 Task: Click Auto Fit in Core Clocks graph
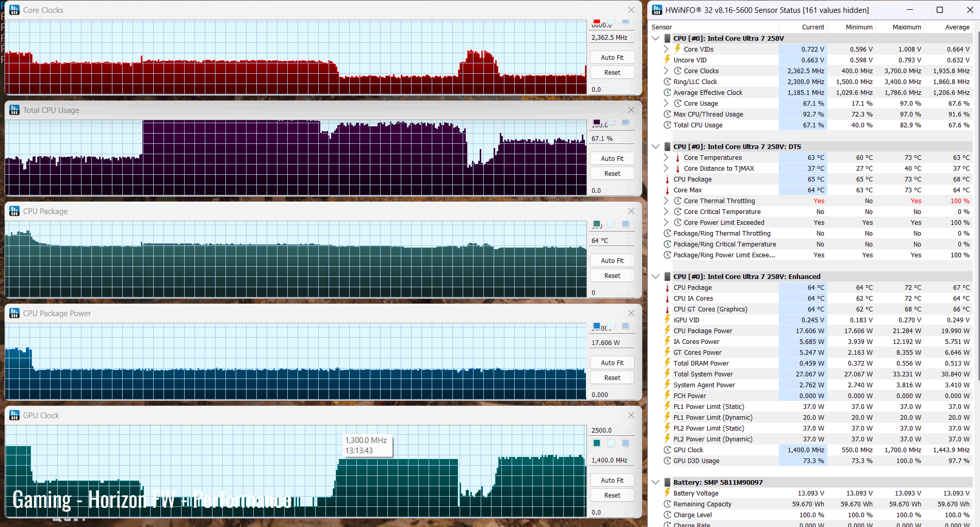(x=612, y=57)
